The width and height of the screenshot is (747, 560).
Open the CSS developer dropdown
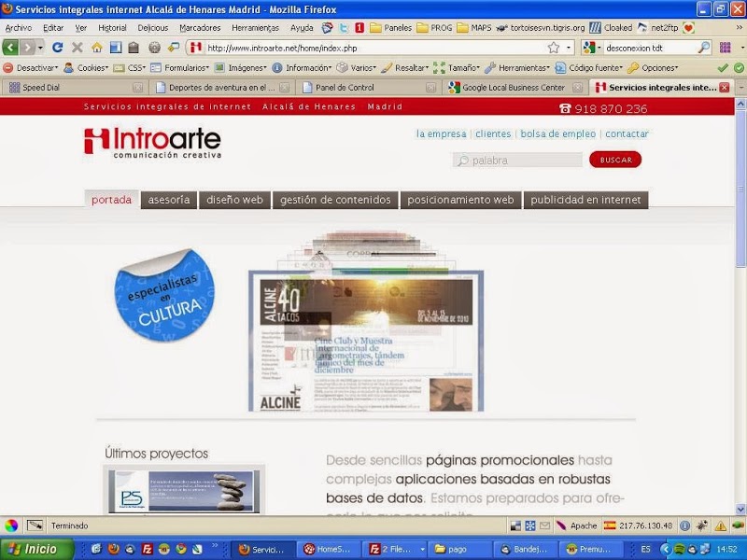click(x=130, y=67)
